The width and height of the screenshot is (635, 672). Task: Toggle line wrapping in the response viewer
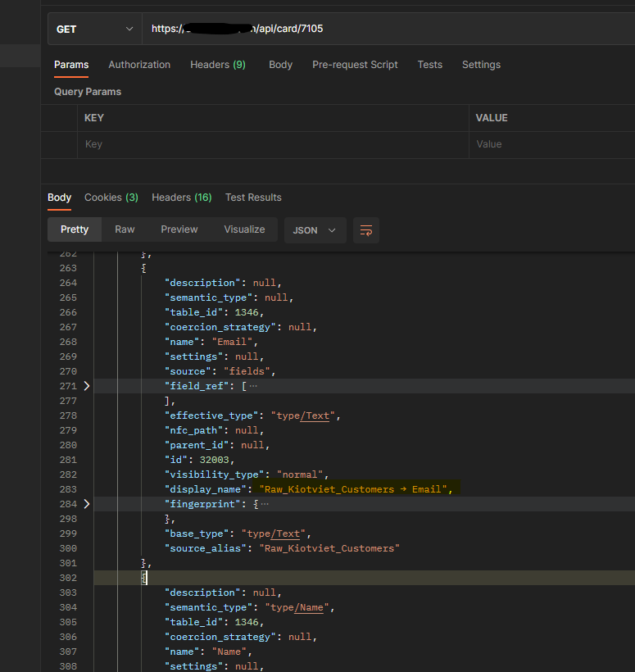(x=365, y=230)
